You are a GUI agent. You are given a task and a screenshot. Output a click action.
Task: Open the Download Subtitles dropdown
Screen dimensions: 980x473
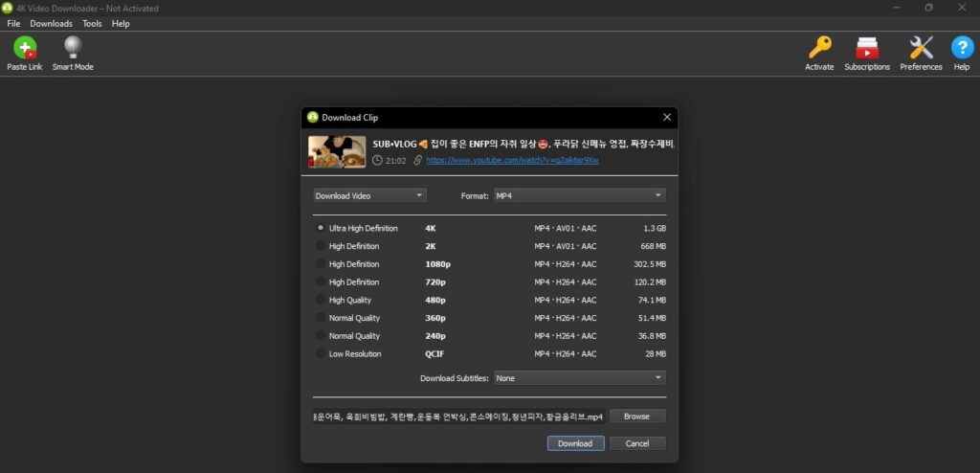579,378
